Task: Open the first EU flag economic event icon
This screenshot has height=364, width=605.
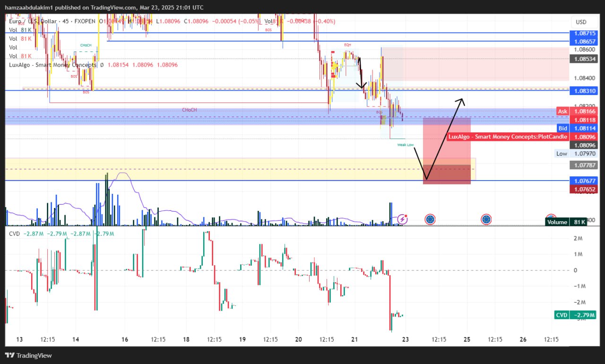Action: (430, 219)
